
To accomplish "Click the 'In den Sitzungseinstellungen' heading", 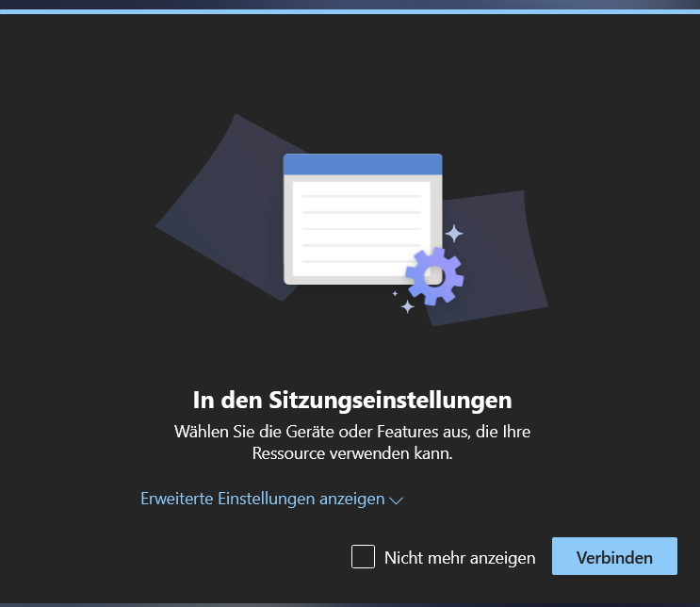I will [x=352, y=400].
